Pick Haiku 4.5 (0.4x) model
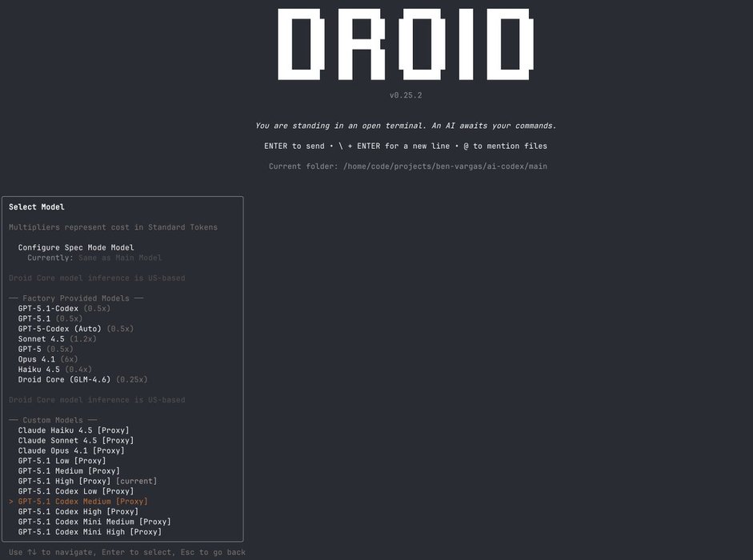This screenshot has width=753, height=560. [x=54, y=370]
